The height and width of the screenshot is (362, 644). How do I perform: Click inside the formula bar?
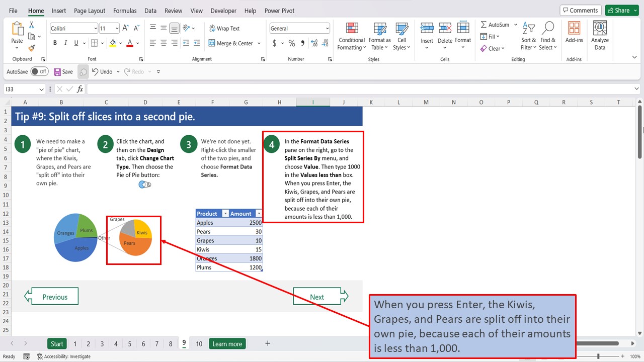[360, 89]
